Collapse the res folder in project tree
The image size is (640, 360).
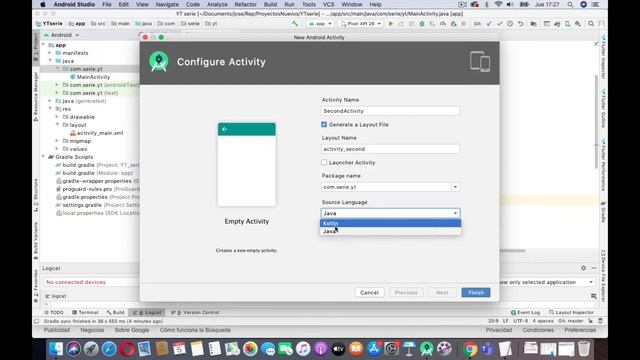pyautogui.click(x=51, y=109)
